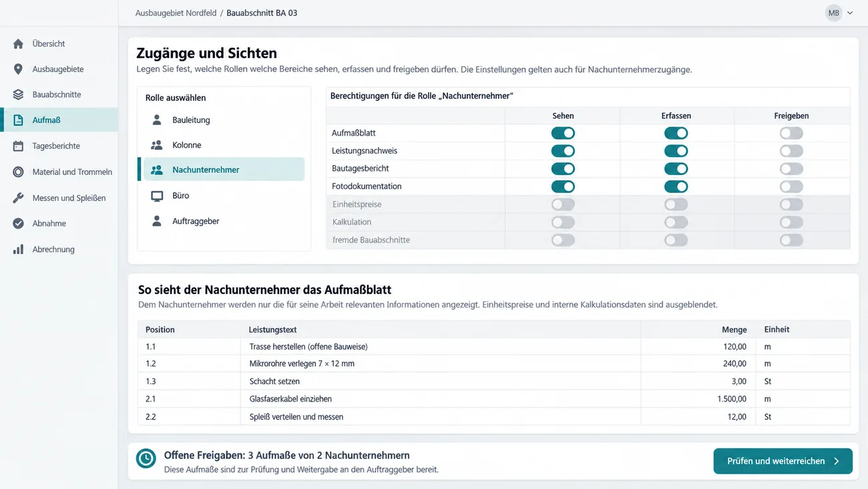Image resolution: width=868 pixels, height=489 pixels.
Task: Click the Nachunternehmer group icon
Action: click(157, 170)
